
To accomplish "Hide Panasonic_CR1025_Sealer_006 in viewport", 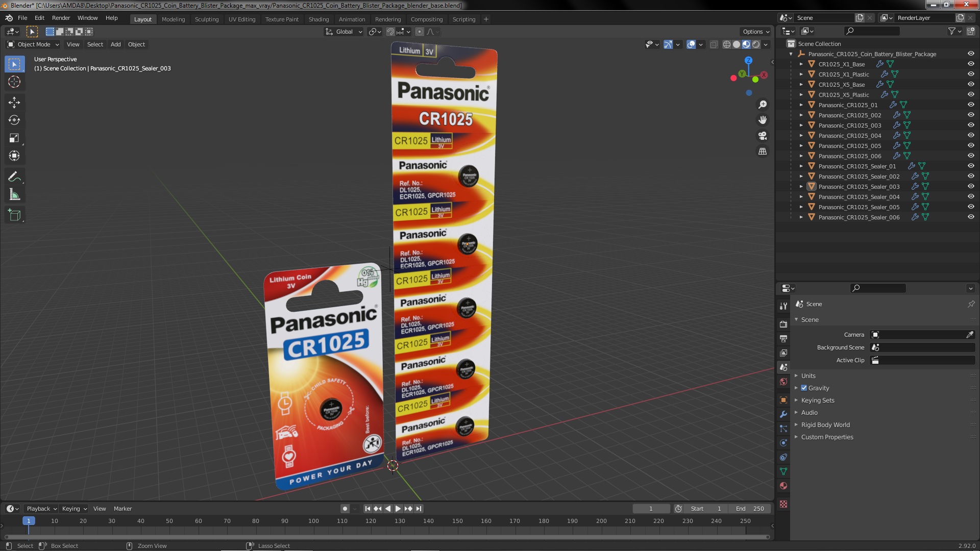I will [971, 217].
